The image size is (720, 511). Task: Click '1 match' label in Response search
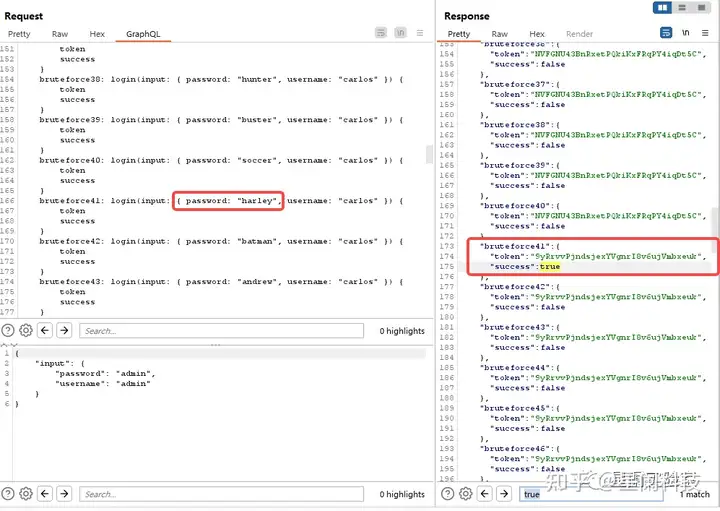695,494
